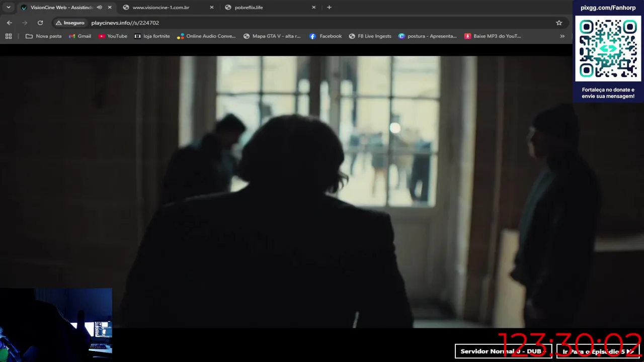Open the postura - Apresenta bookmark
Viewport: 644px width, 362px height.
pos(428,36)
